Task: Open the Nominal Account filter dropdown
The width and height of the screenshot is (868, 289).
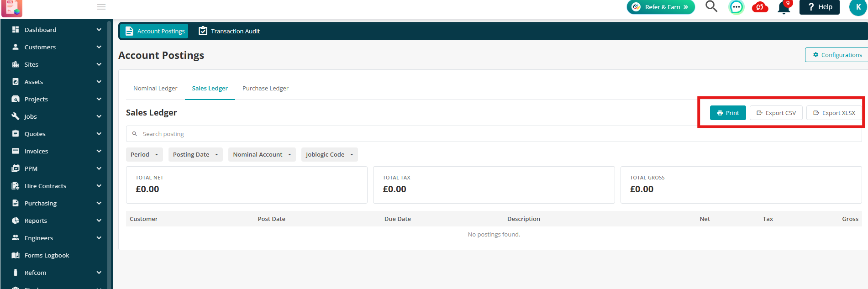Action: click(262, 154)
